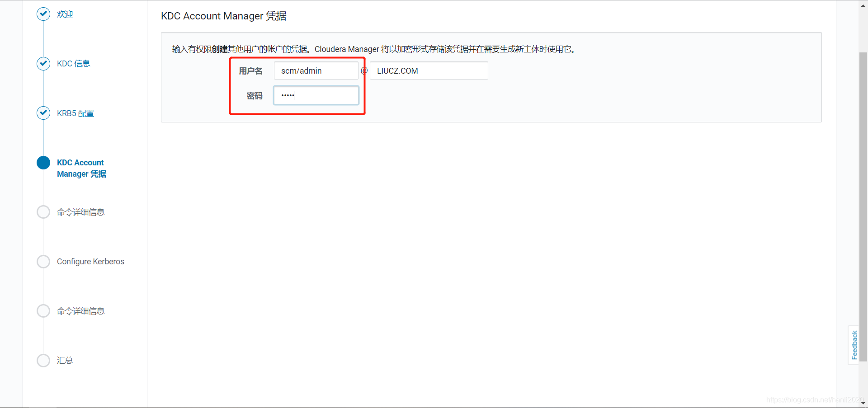
Task: Click the checkmark icon beside KDC 信息
Action: [x=43, y=64]
